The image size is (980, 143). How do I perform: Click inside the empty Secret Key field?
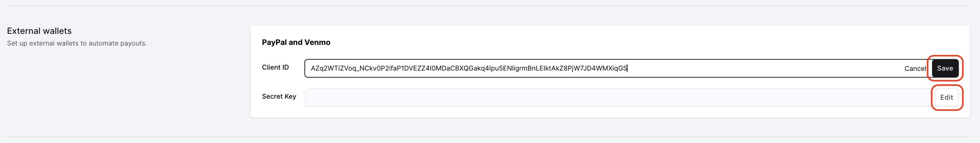618,97
